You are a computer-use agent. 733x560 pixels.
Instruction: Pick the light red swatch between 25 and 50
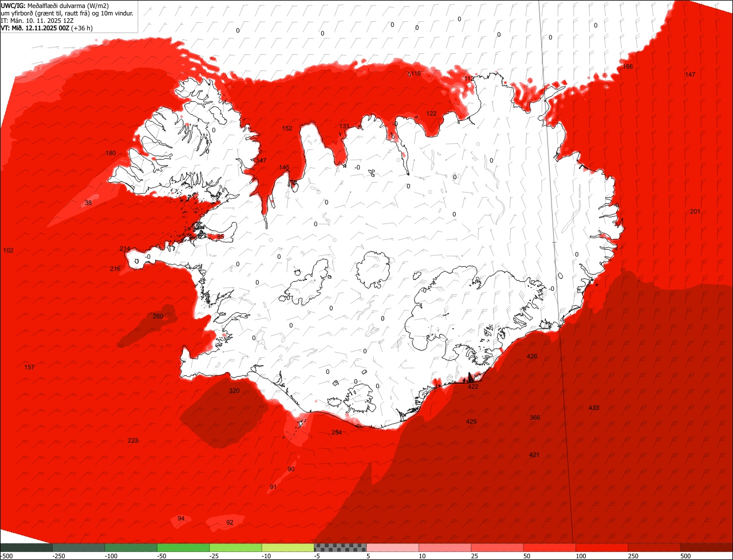(497, 547)
